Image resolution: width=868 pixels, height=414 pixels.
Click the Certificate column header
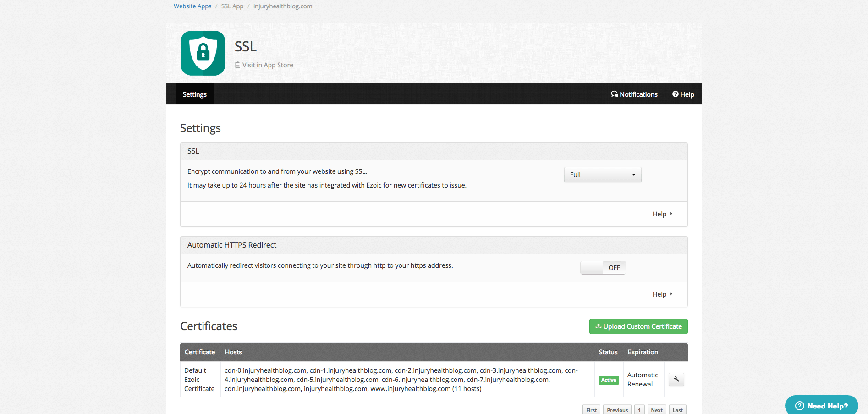point(200,352)
